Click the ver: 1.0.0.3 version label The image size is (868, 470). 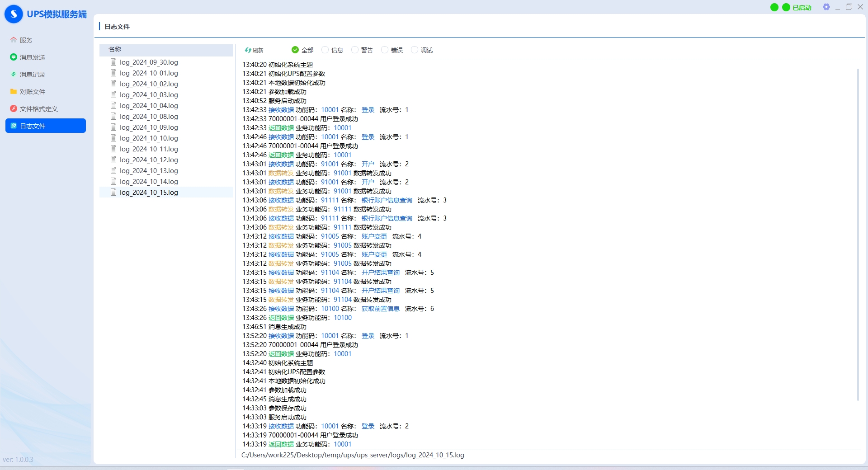pos(18,460)
